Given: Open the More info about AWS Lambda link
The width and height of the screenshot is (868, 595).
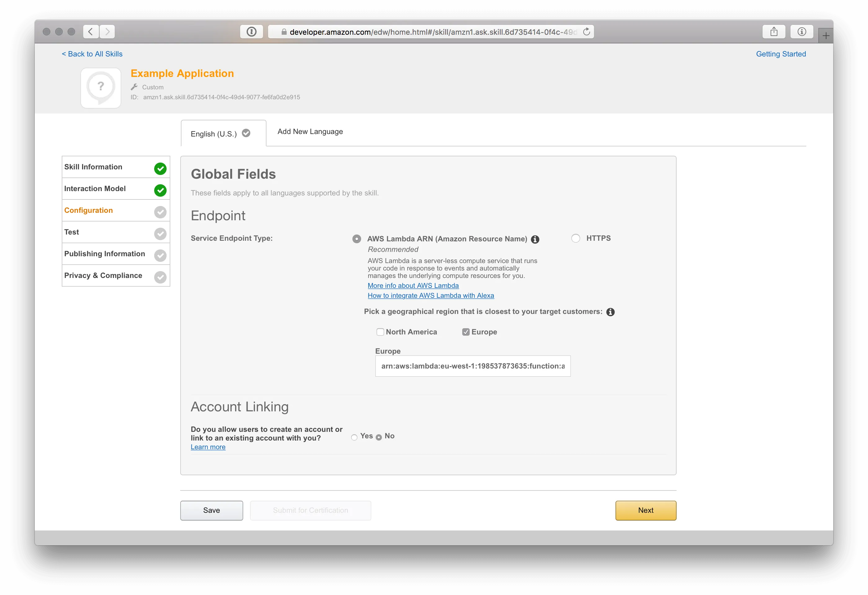Looking at the screenshot, I should click(413, 285).
